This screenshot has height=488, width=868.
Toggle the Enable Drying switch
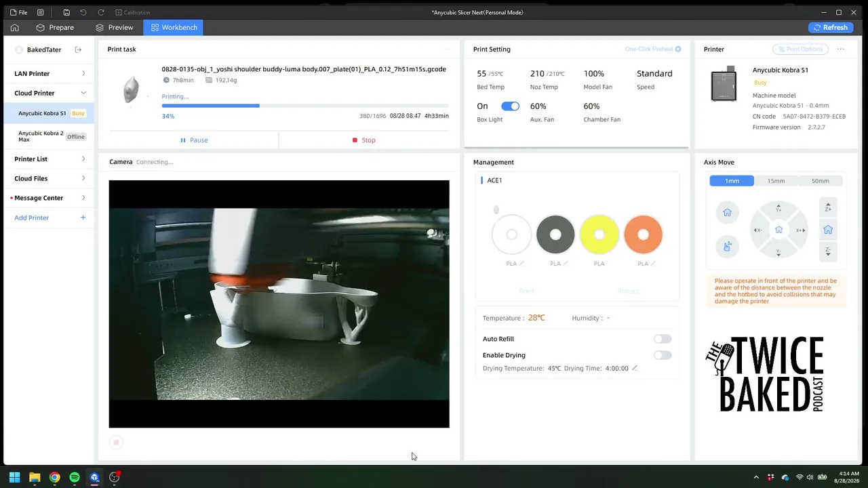(663, 355)
